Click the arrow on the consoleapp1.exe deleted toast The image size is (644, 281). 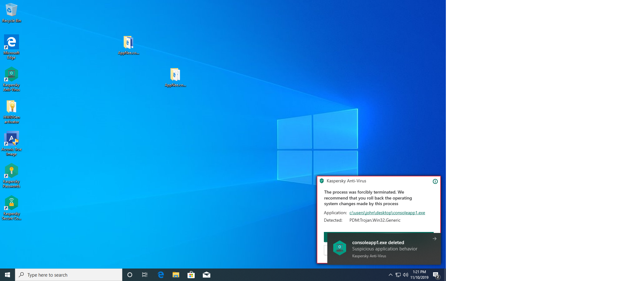click(435, 239)
